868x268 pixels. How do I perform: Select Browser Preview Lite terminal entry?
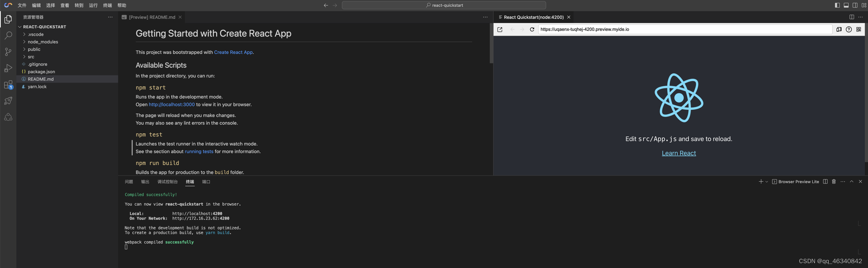[795, 182]
